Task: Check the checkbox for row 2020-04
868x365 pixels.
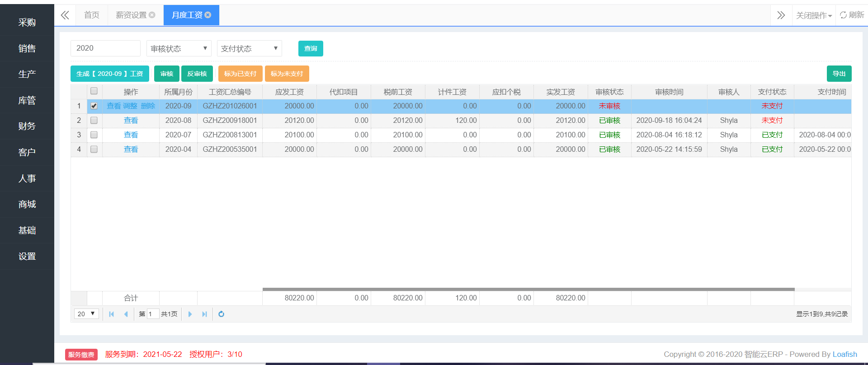Action: pyautogui.click(x=94, y=149)
